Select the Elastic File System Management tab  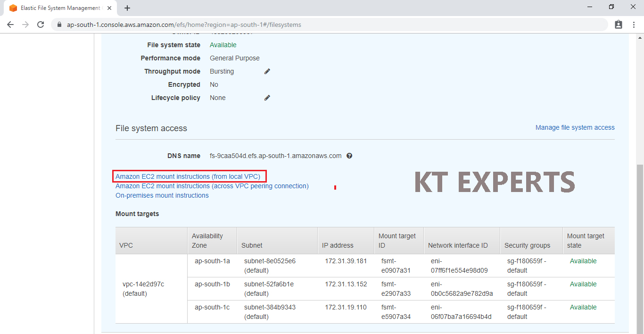coord(60,8)
